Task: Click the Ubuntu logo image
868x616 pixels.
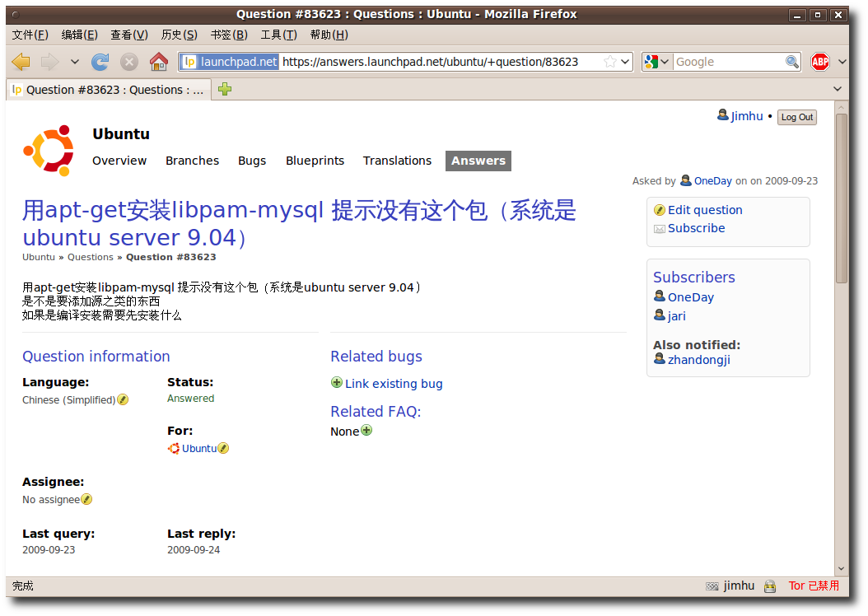Action: pos(49,151)
